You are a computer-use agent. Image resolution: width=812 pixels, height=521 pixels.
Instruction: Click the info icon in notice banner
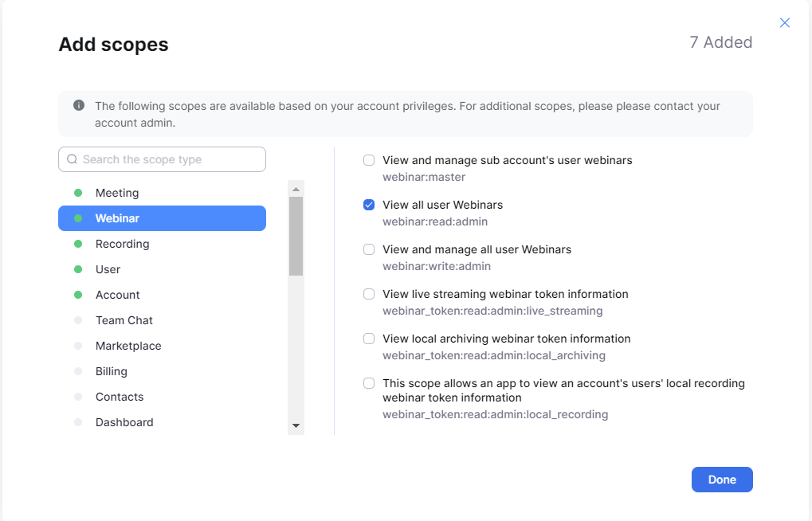(x=79, y=105)
